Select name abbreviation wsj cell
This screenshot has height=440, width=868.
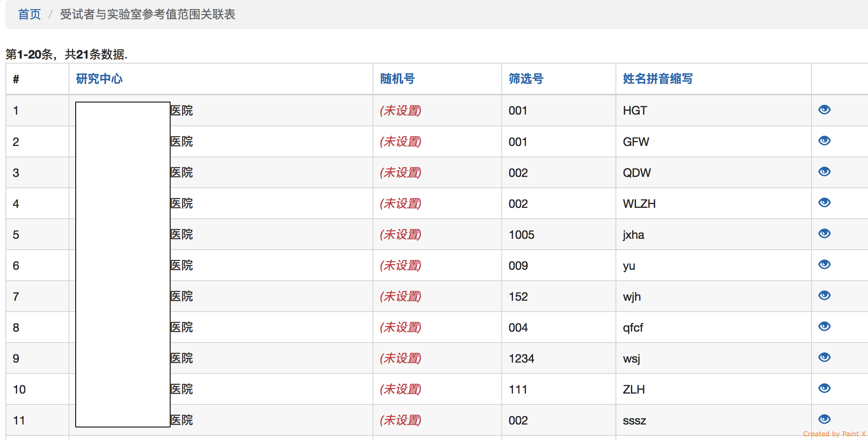pos(713,358)
